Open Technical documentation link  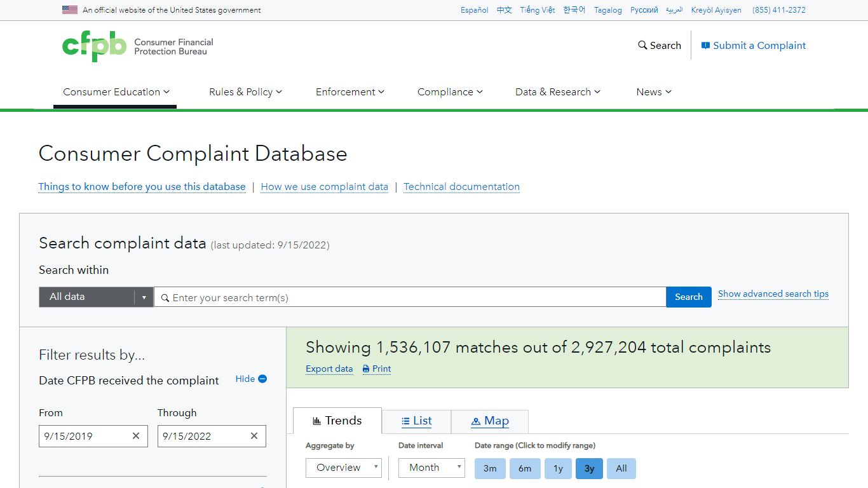coord(461,187)
